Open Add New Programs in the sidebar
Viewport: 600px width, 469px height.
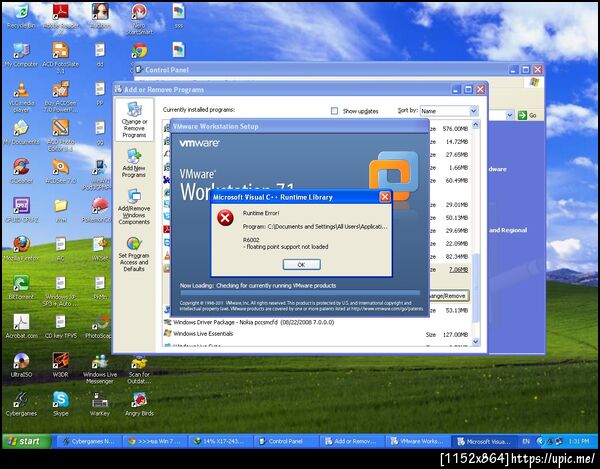pyautogui.click(x=134, y=164)
